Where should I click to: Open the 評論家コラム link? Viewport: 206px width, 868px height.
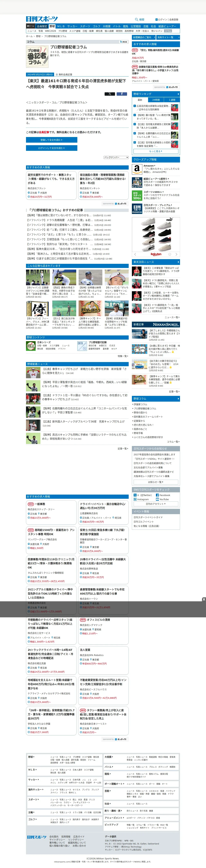(140, 404)
